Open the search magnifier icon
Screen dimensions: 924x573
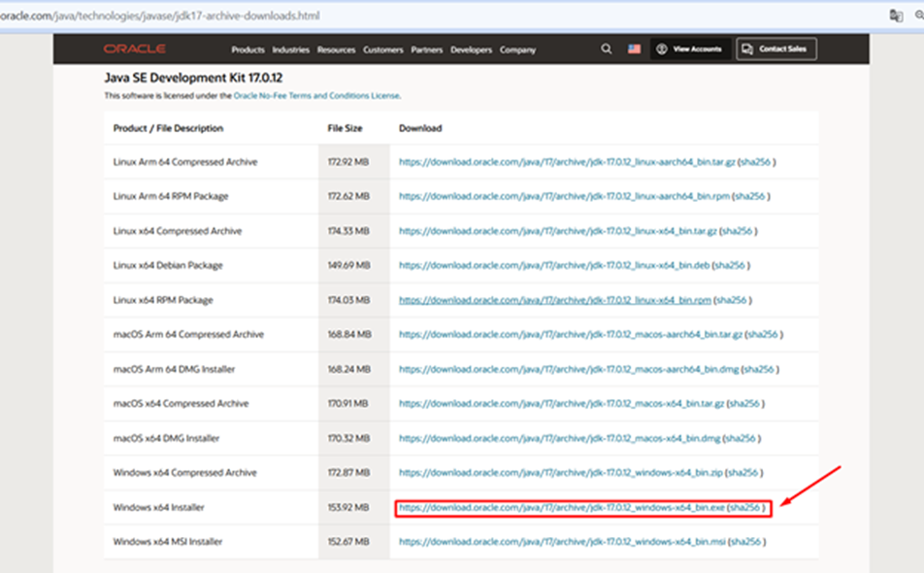[607, 50]
